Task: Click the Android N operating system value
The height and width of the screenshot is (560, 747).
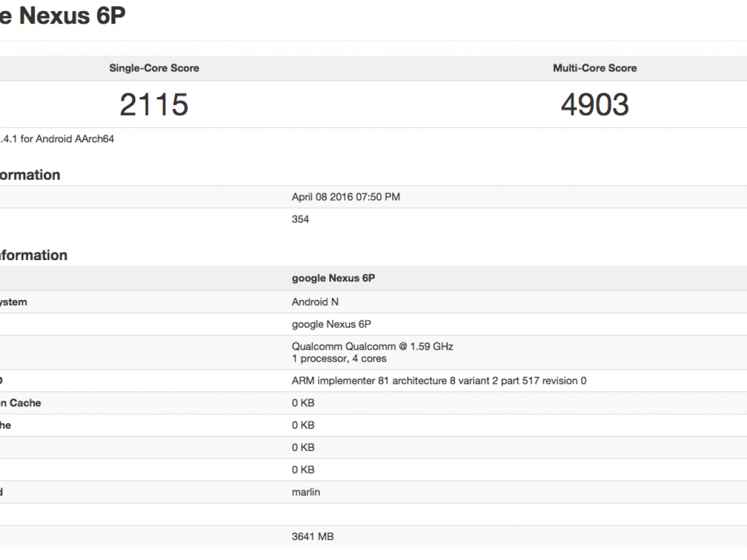Action: coord(315,302)
